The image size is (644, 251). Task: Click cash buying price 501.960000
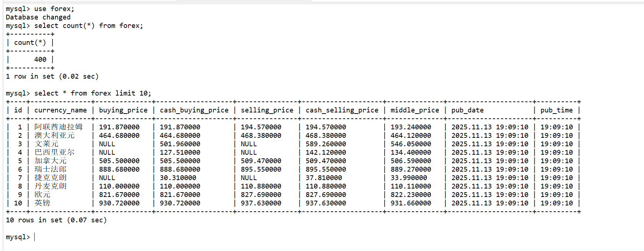[180, 144]
